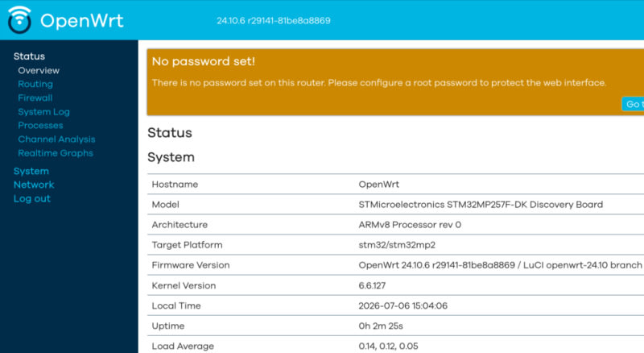Click the firmware version value with LuCI branch

500,265
